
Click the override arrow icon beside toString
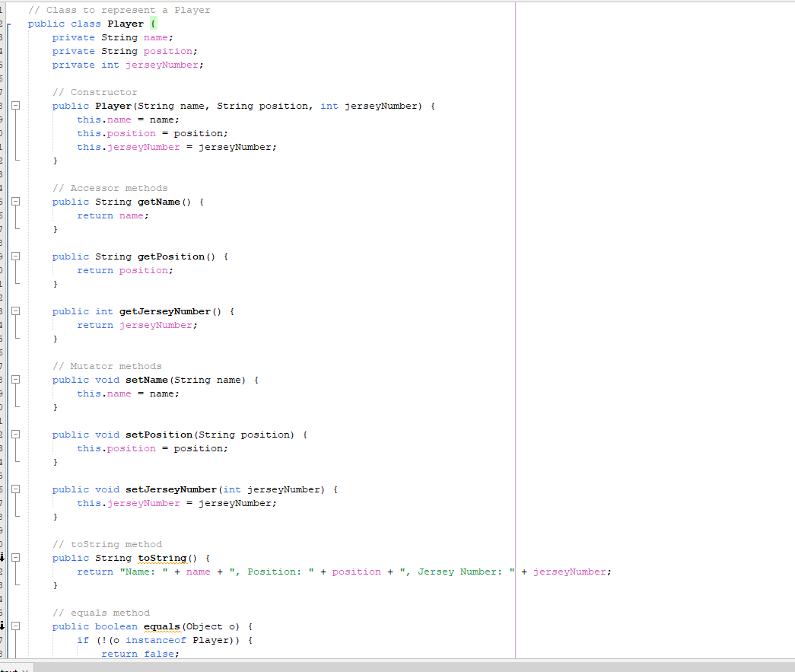pos(3,557)
